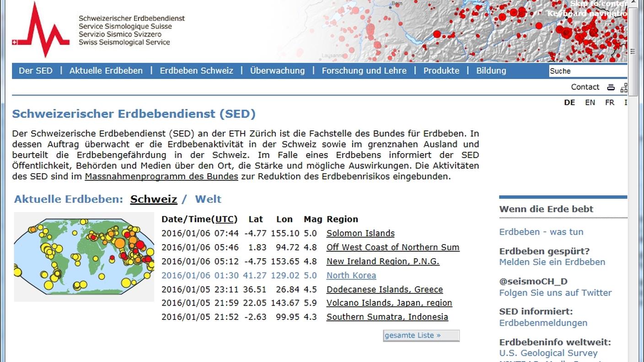Image resolution: width=644 pixels, height=362 pixels.
Task: Open the Volcano Islands, Japan, region entry
Action: 389,303
